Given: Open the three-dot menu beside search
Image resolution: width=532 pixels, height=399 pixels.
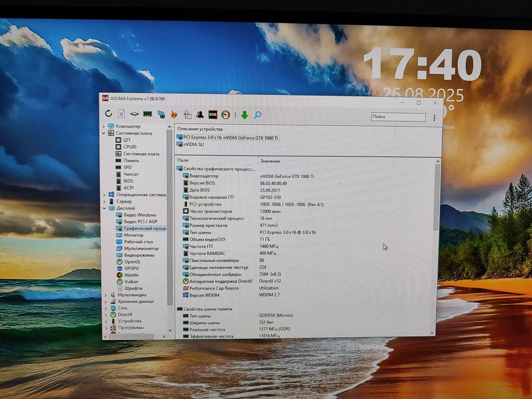Looking at the screenshot, I should point(434,118).
